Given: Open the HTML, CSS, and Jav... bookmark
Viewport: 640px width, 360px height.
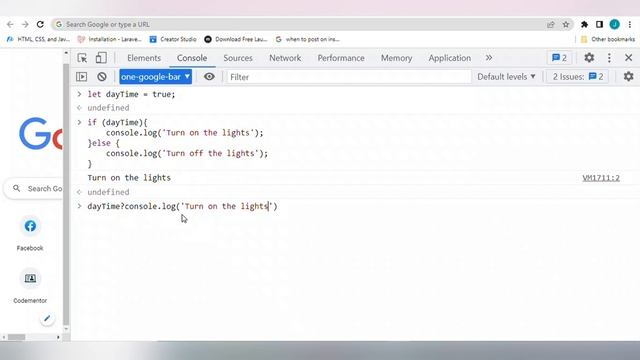Looking at the screenshot, I should pos(38,39).
